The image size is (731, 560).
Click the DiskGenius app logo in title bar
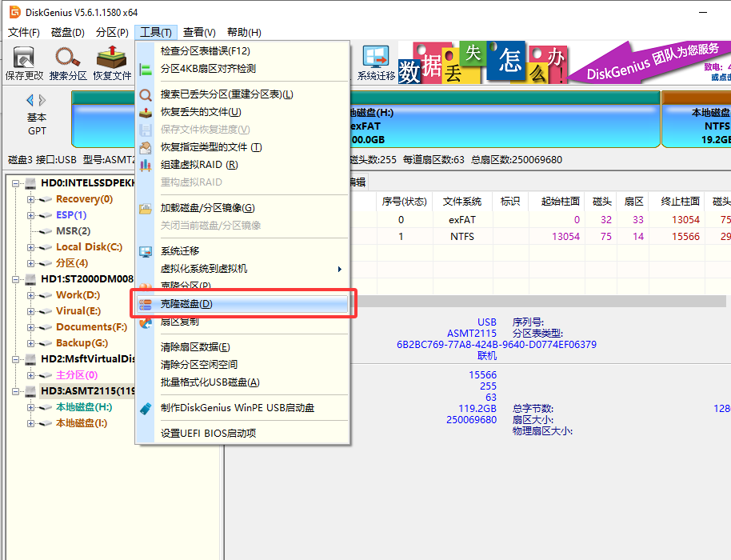tap(15, 12)
